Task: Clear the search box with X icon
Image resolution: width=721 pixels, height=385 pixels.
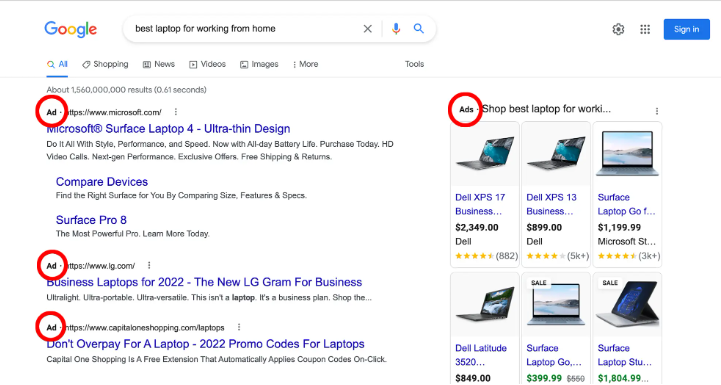Action: [367, 29]
